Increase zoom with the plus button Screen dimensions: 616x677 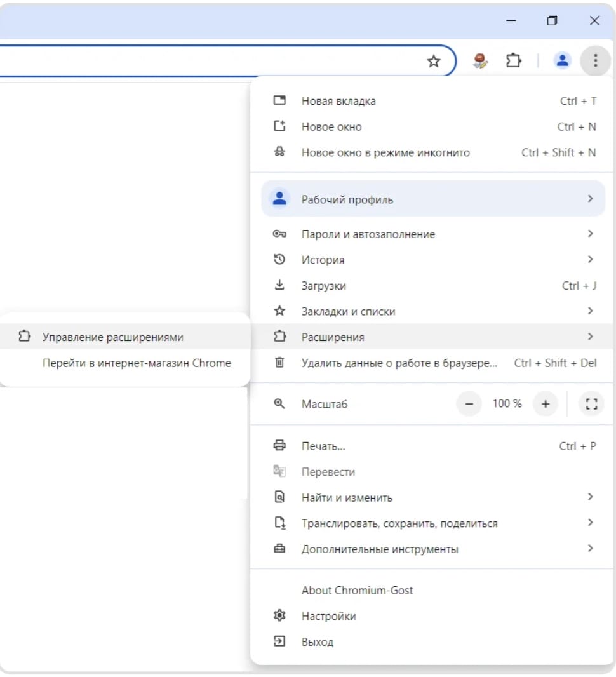tap(545, 404)
